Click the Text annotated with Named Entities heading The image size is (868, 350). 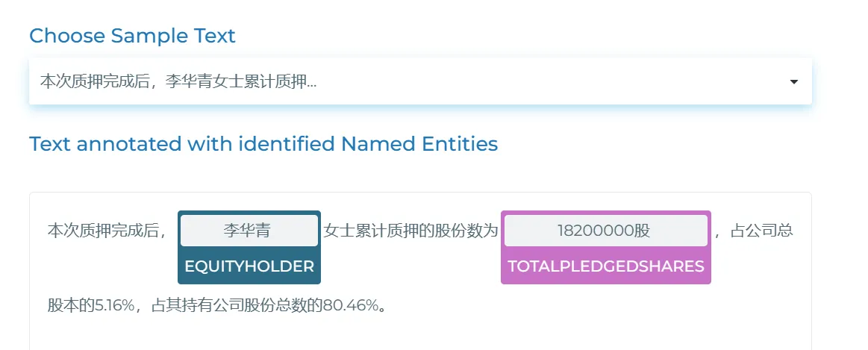pyautogui.click(x=263, y=143)
